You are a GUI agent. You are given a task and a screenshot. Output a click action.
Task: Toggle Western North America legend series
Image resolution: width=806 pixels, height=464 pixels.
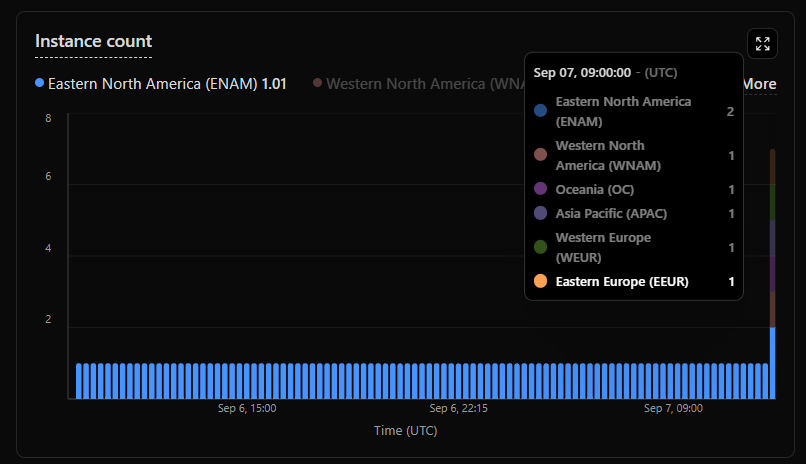click(x=419, y=84)
